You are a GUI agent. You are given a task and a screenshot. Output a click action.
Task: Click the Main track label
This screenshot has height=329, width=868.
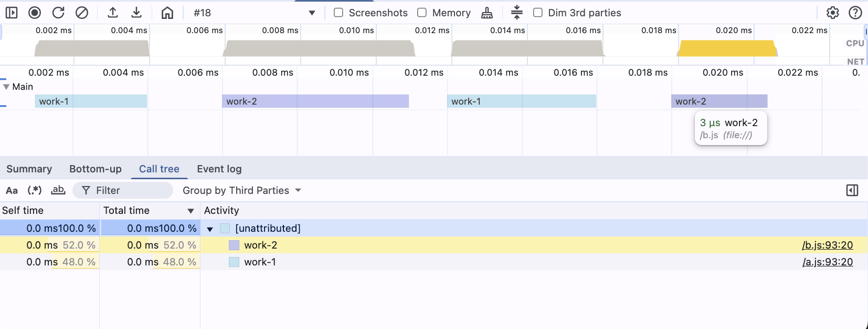pyautogui.click(x=23, y=87)
